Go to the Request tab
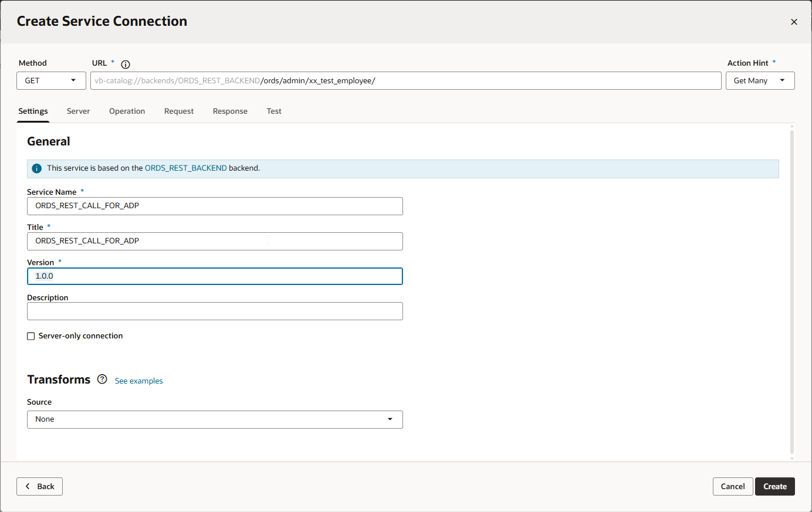 [x=179, y=111]
